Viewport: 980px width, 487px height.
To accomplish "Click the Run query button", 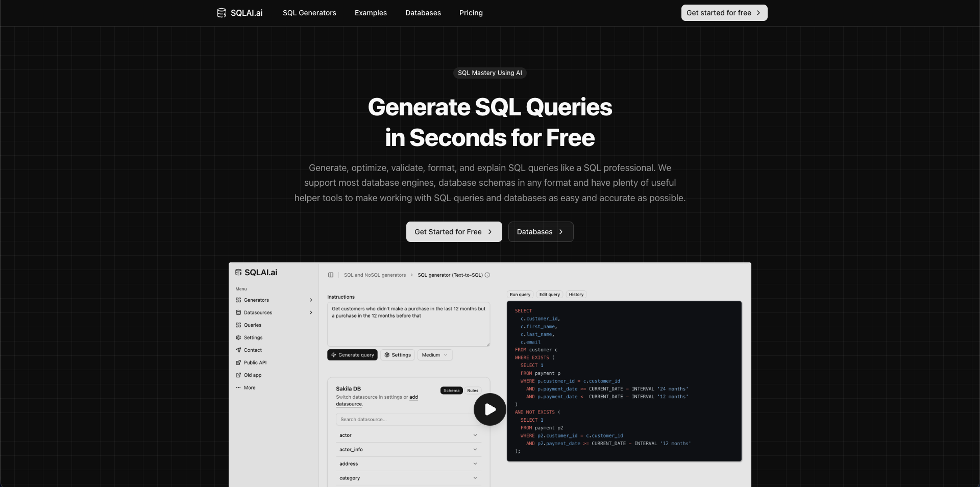I will tap(520, 295).
